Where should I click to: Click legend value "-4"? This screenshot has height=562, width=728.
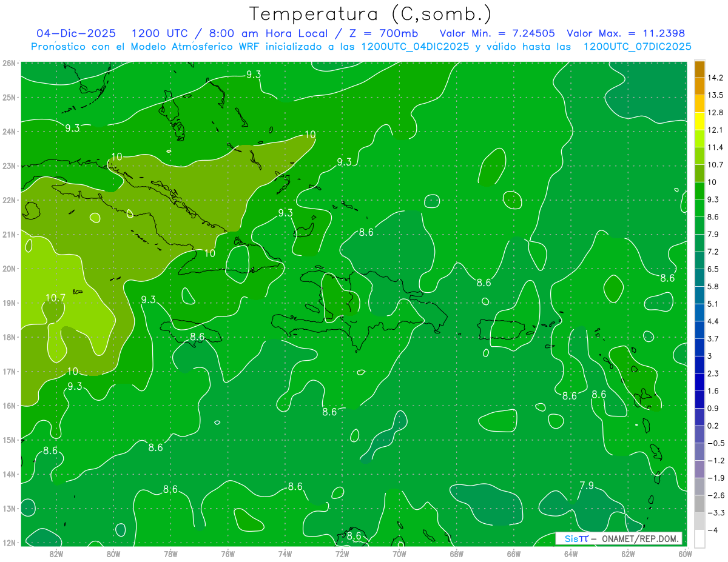713,530
